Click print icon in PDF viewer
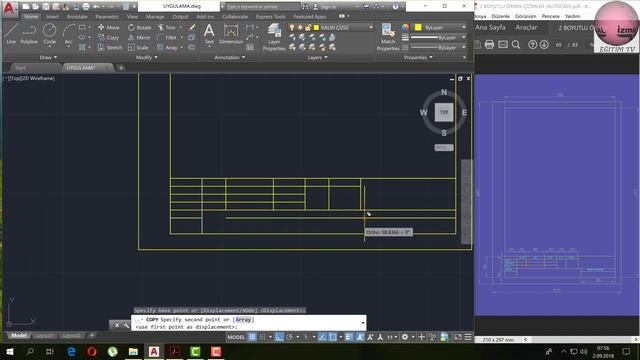 (489, 44)
